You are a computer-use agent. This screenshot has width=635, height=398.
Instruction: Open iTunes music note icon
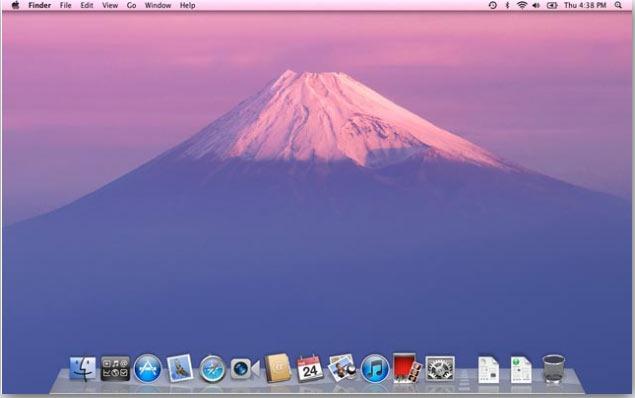pyautogui.click(x=375, y=368)
